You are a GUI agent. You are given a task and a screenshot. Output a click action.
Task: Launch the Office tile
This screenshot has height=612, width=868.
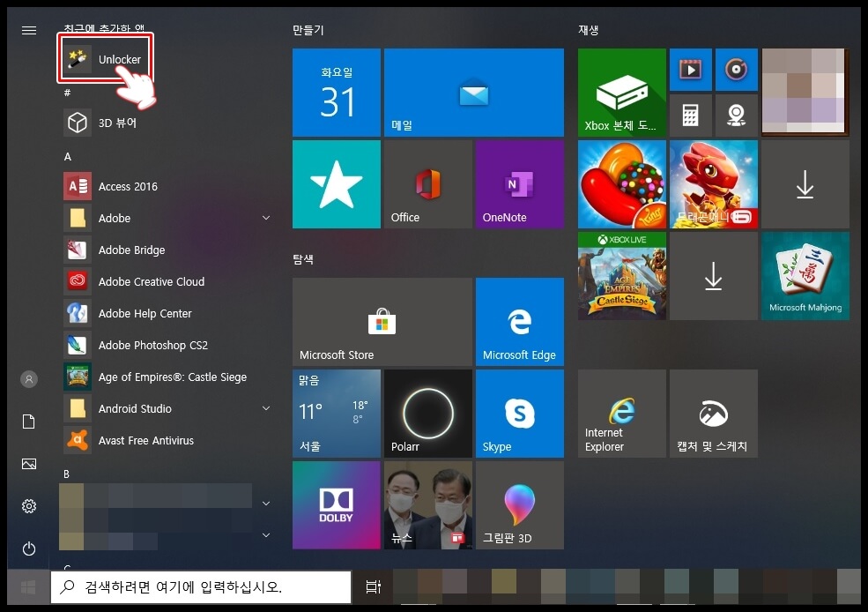(428, 184)
